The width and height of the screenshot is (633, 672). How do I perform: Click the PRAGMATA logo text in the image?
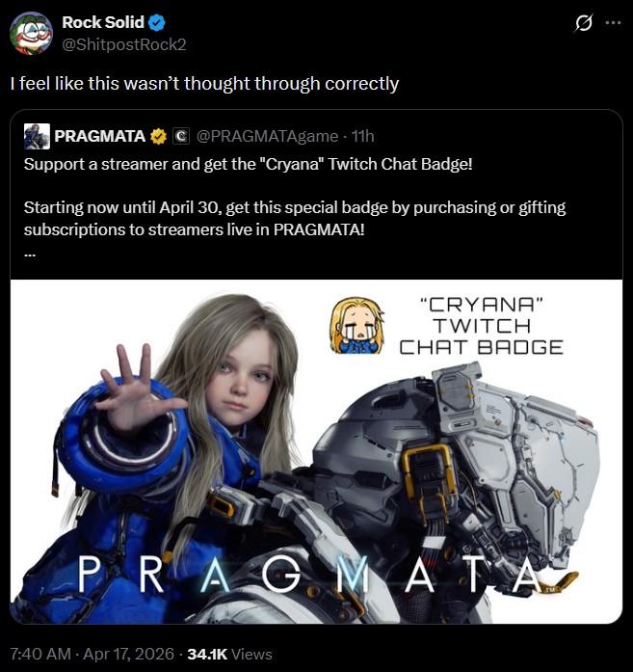(x=309, y=575)
